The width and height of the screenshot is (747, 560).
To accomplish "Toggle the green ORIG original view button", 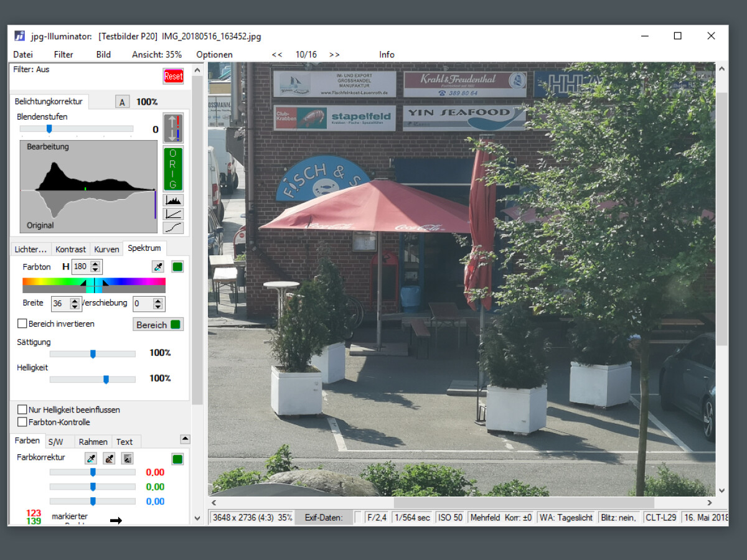I will tap(173, 169).
